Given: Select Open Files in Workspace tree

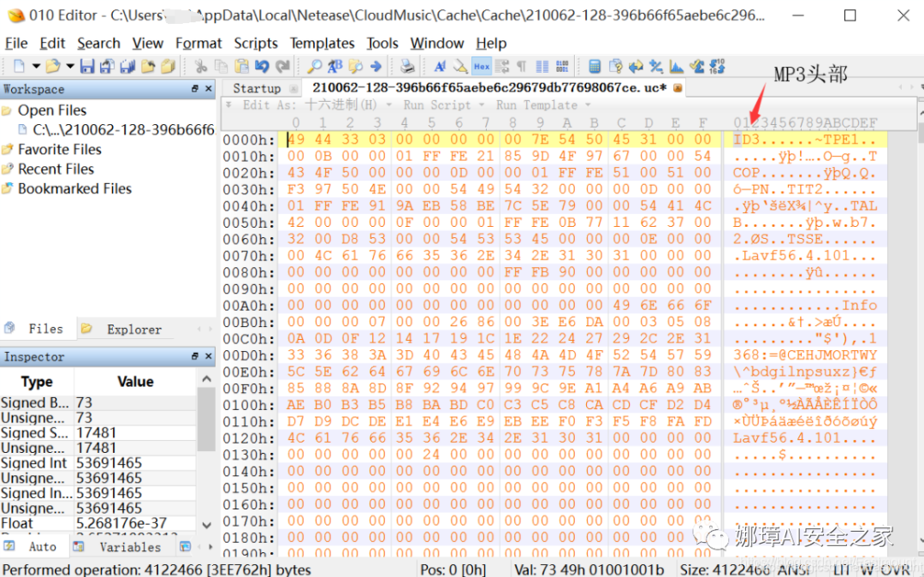Looking at the screenshot, I should pos(52,110).
